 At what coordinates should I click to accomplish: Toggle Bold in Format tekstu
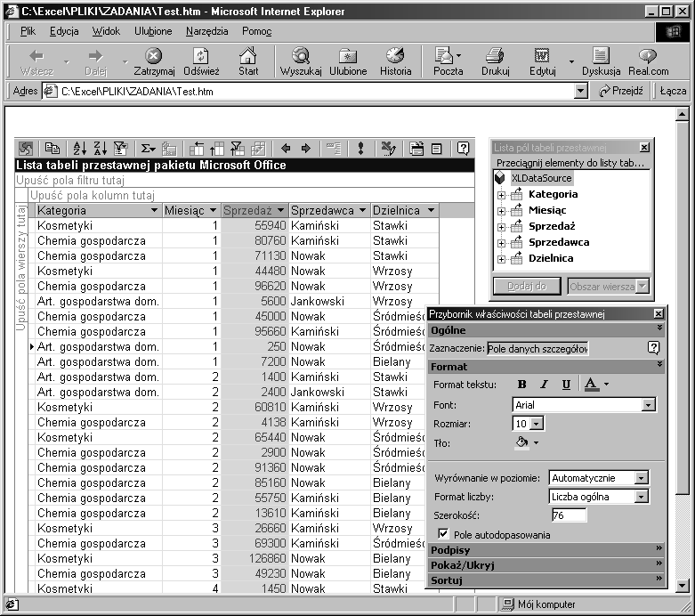click(522, 384)
